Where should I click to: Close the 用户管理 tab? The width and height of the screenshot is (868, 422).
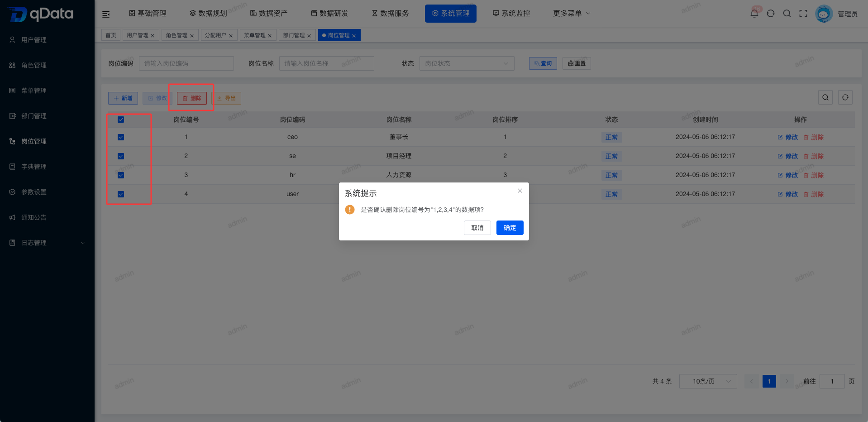pyautogui.click(x=153, y=36)
